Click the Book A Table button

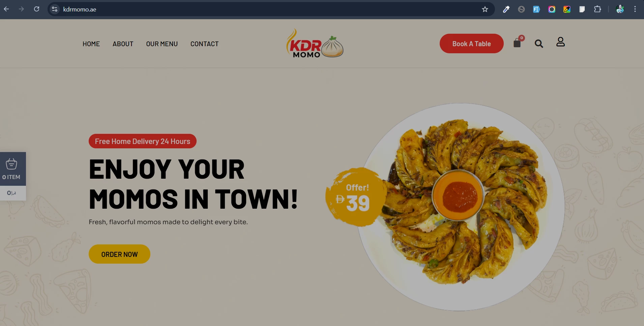[x=471, y=43]
